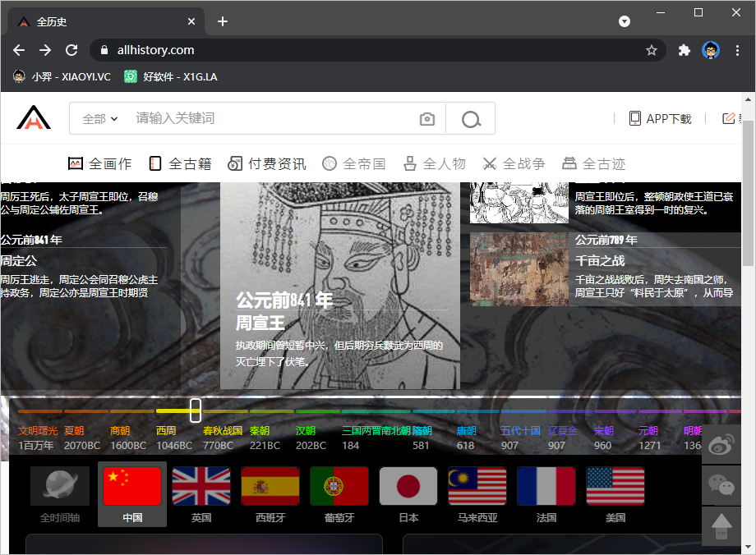Jump to 汉朝 202BC on timeline
The width and height of the screenshot is (756, 555).
pos(311,438)
